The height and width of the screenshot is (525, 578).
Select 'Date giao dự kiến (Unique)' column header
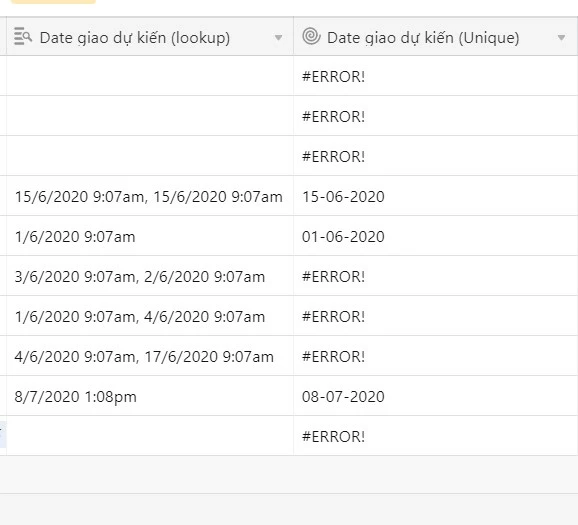pyautogui.click(x=436, y=36)
